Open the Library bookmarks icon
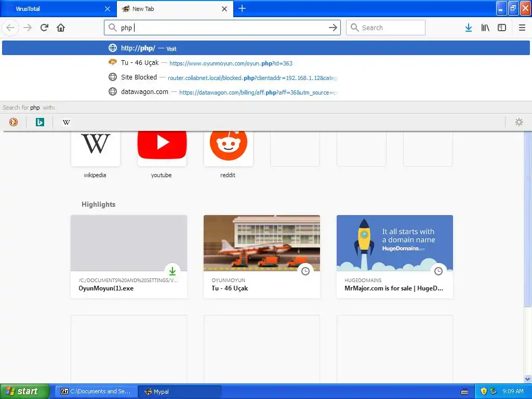The image size is (532, 399). pyautogui.click(x=485, y=28)
